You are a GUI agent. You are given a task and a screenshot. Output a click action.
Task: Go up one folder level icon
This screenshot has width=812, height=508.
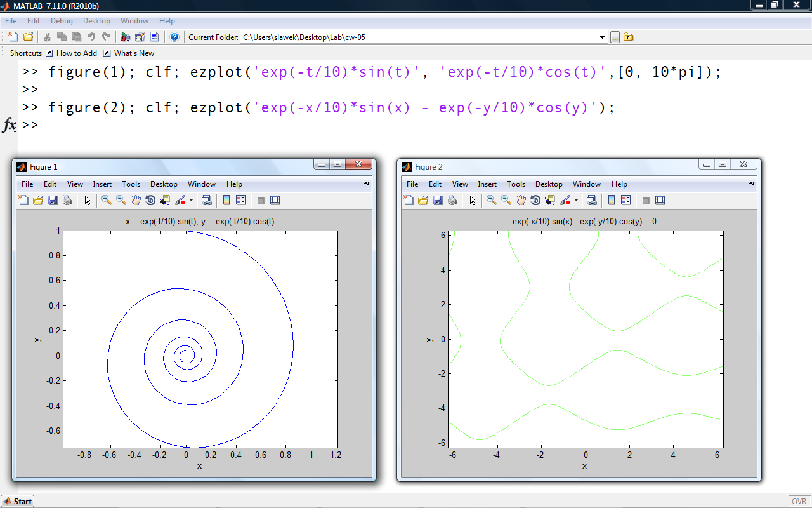click(x=628, y=37)
